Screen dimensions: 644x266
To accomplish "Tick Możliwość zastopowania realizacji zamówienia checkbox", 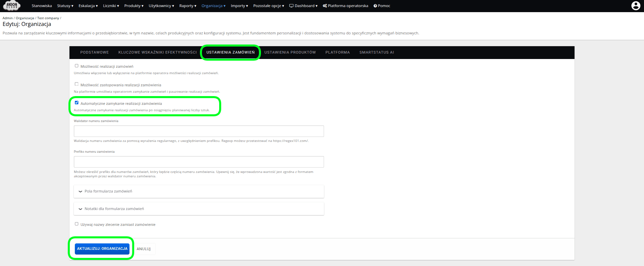I will click(77, 84).
